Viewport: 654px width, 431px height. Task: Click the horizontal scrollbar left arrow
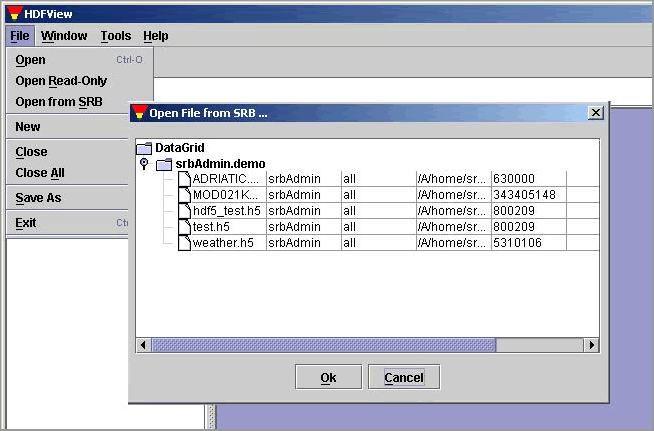144,345
